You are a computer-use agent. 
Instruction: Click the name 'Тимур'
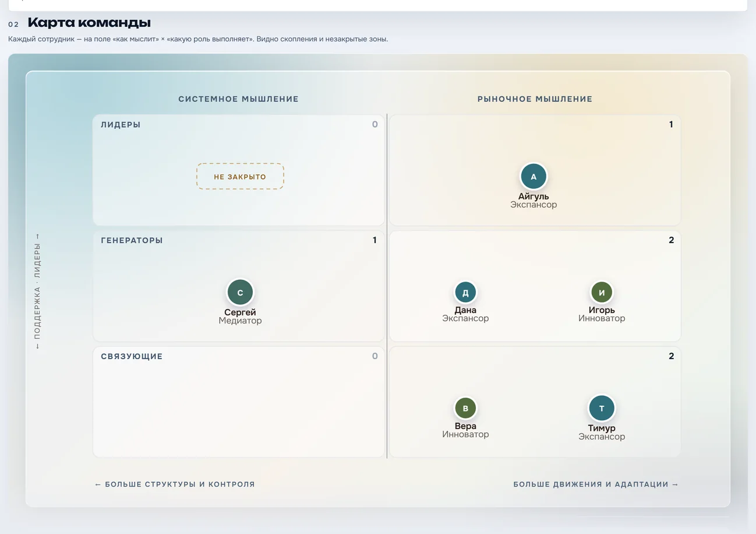pos(602,428)
